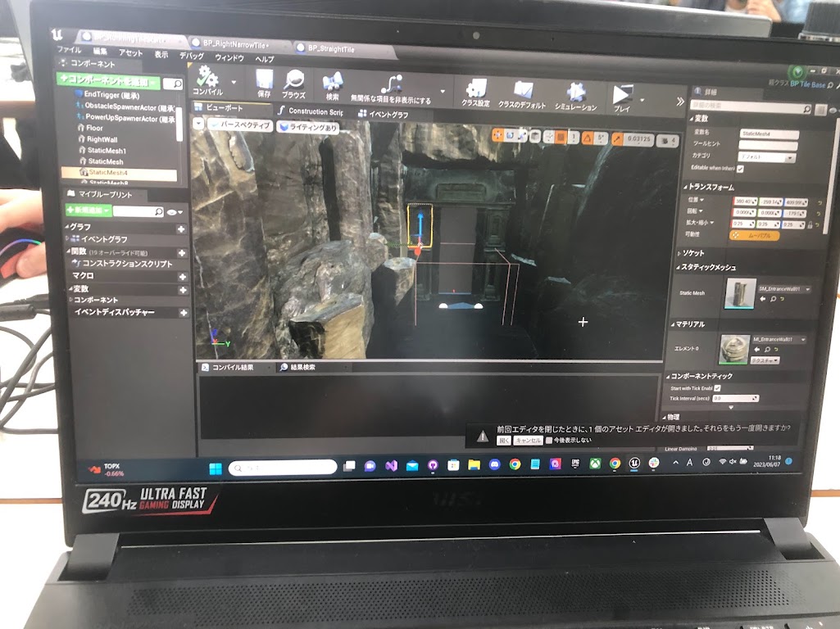Open viewport options dropdown arrow left of パースペクティブ
This screenshot has height=629, width=840.
(199, 124)
